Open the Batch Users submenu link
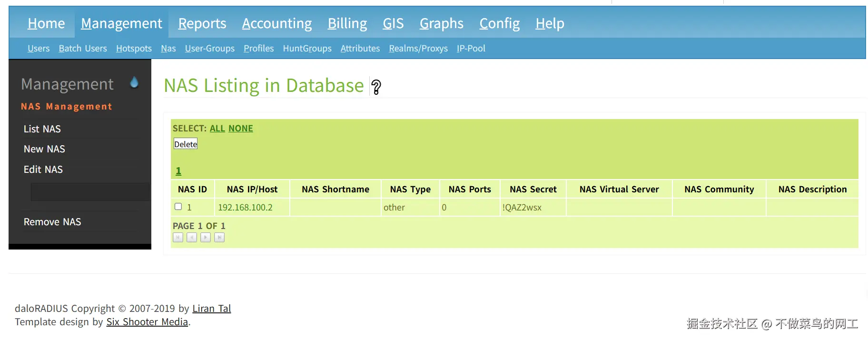Screen dimensions: 868x340 click(x=83, y=49)
